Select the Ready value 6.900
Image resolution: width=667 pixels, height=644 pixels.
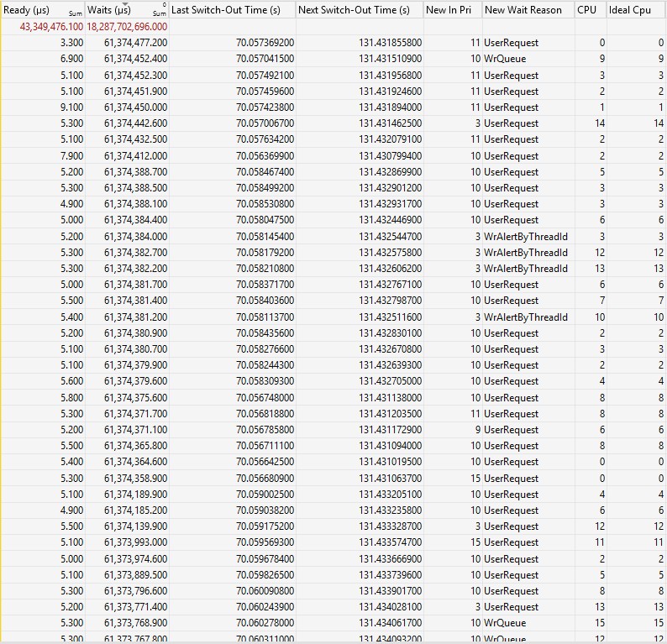tap(72, 59)
